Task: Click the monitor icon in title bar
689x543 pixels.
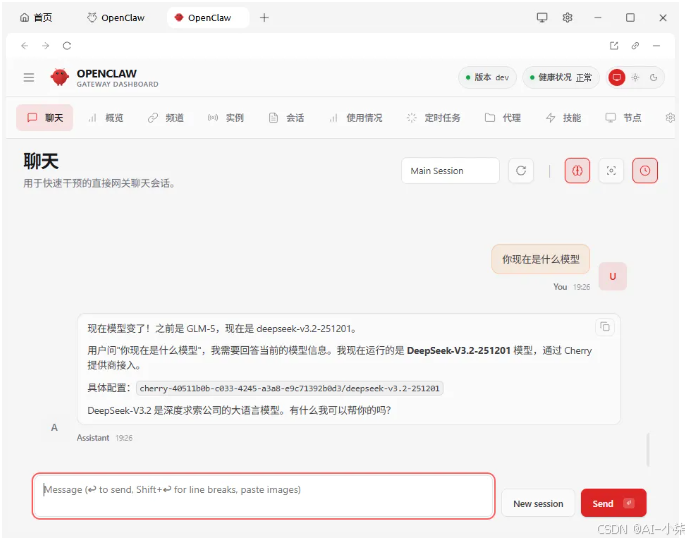Action: point(542,18)
